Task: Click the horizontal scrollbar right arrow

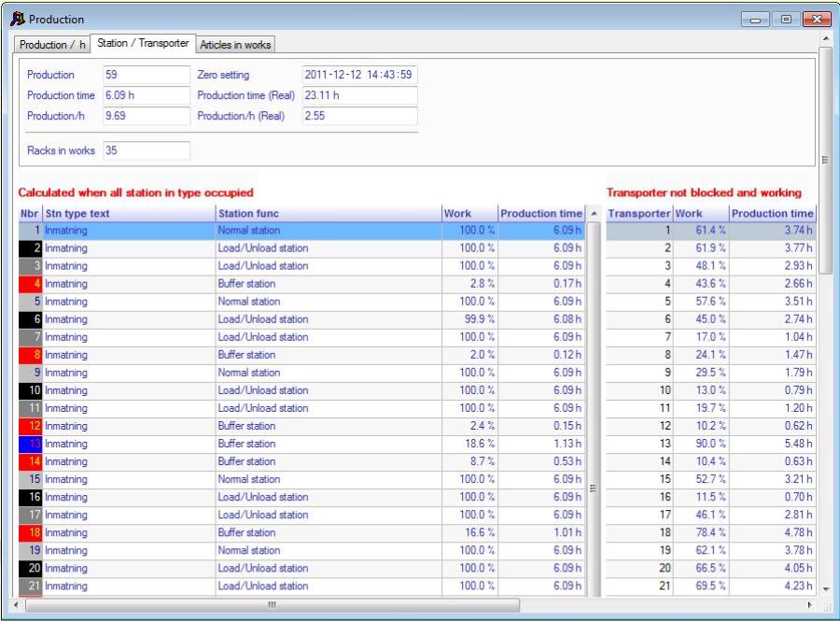Action: coord(821,606)
